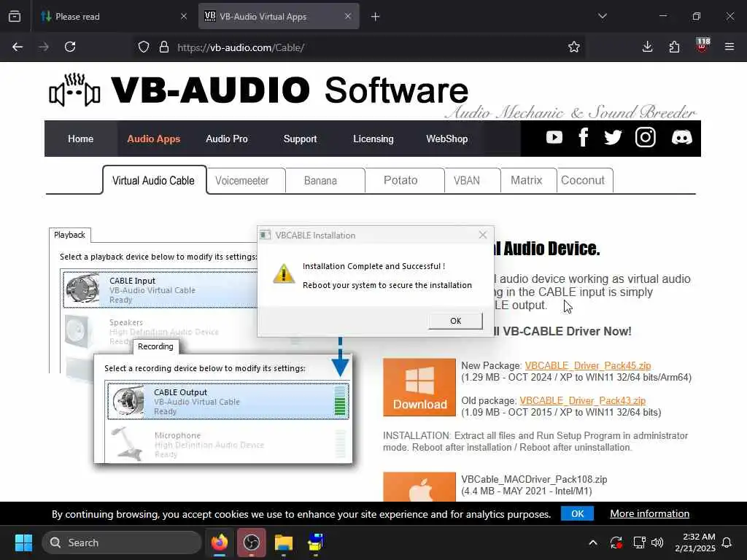The height and width of the screenshot is (560, 747).
Task: Open the Audio Apps menu item
Action: coord(153,139)
